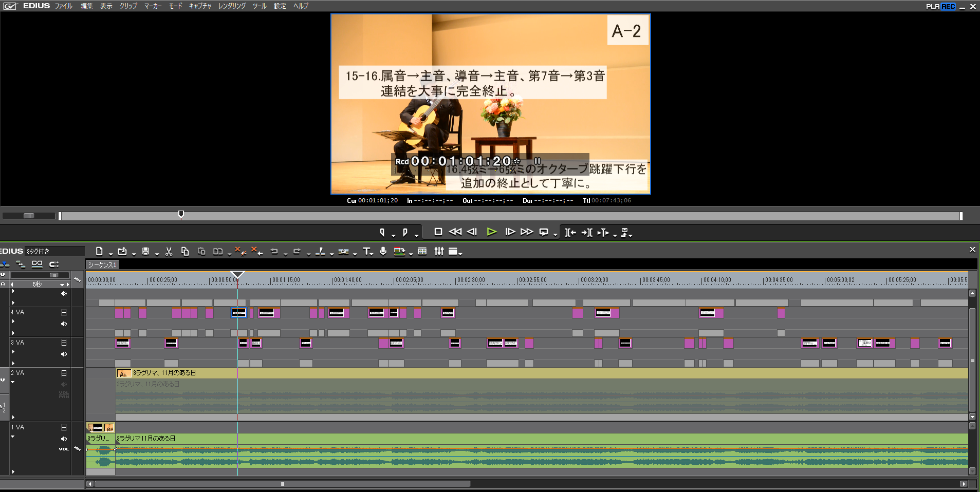Open the Voice Over microphone icon
This screenshot has height=492, width=980.
click(x=383, y=251)
